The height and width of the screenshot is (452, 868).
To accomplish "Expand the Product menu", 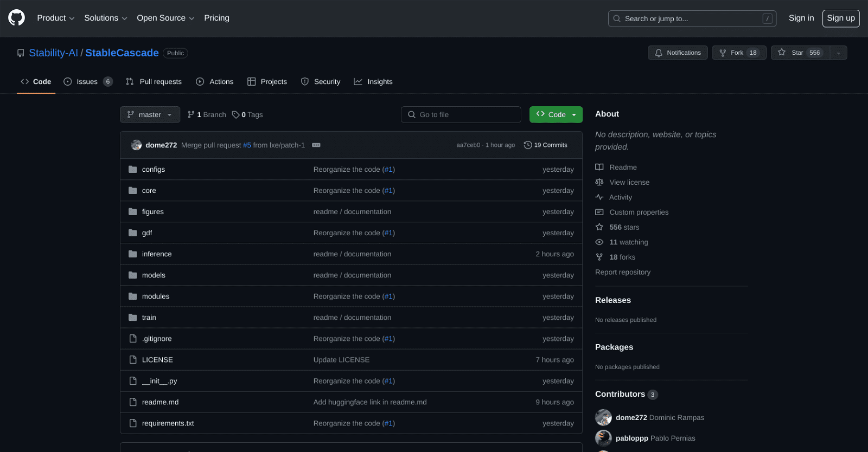I will tap(55, 18).
